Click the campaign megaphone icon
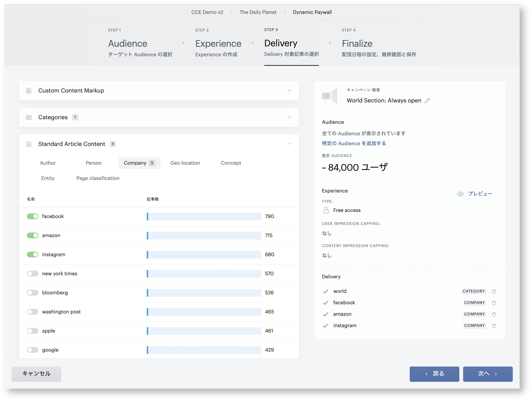The width and height of the screenshot is (532, 401). click(330, 96)
